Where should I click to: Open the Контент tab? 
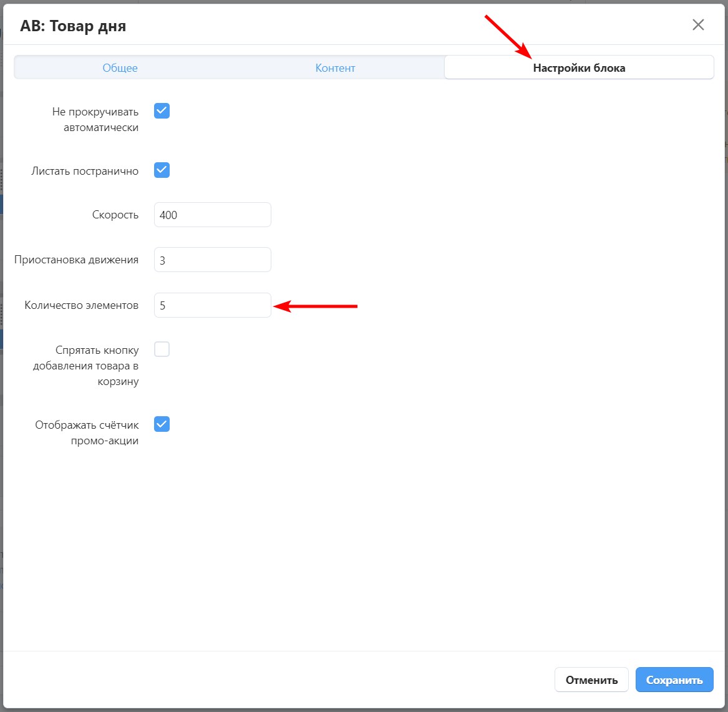click(335, 68)
